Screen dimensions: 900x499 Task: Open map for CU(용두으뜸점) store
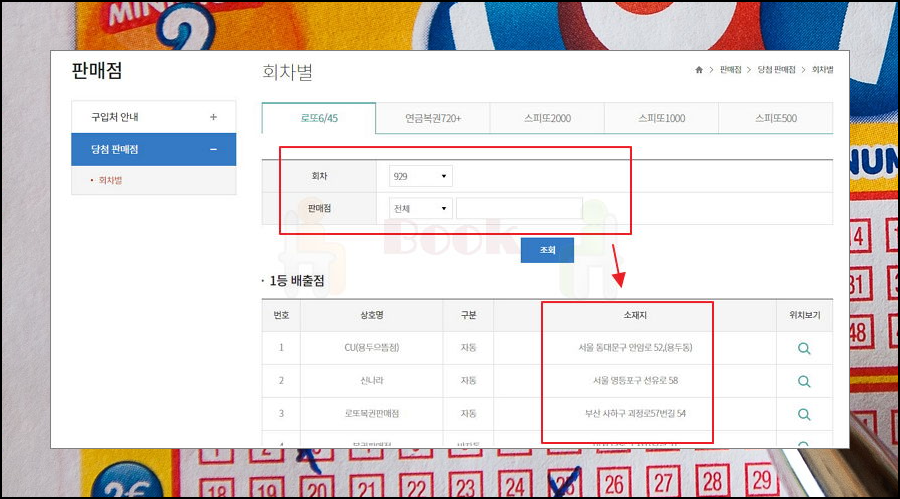804,349
